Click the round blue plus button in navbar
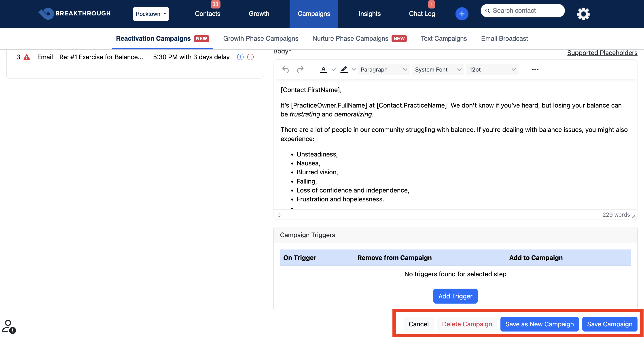Image resolution: width=644 pixels, height=338 pixels. pos(462,14)
